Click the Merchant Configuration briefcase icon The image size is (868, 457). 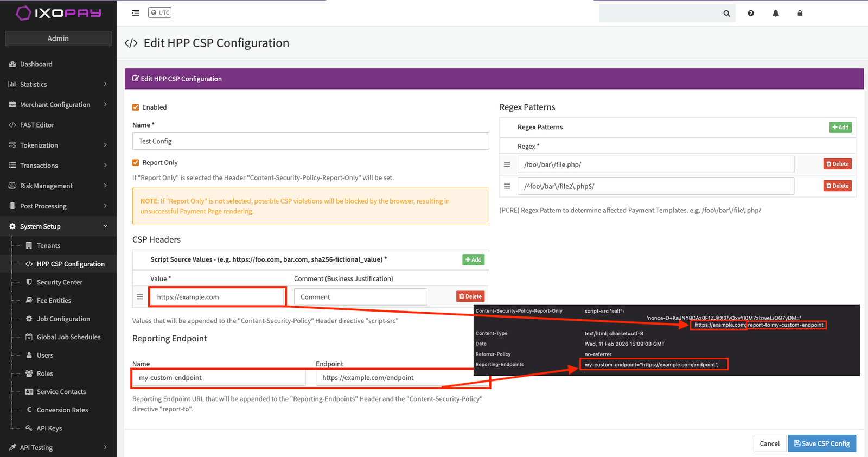[12, 105]
